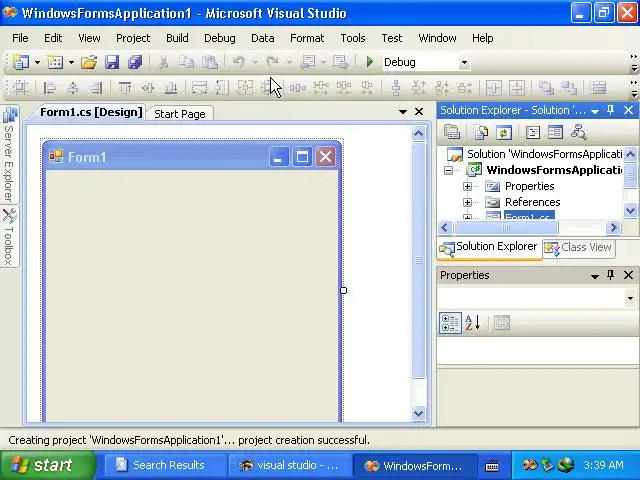Switch to the Start Page tab
Image resolution: width=640 pixels, height=480 pixels.
(180, 114)
